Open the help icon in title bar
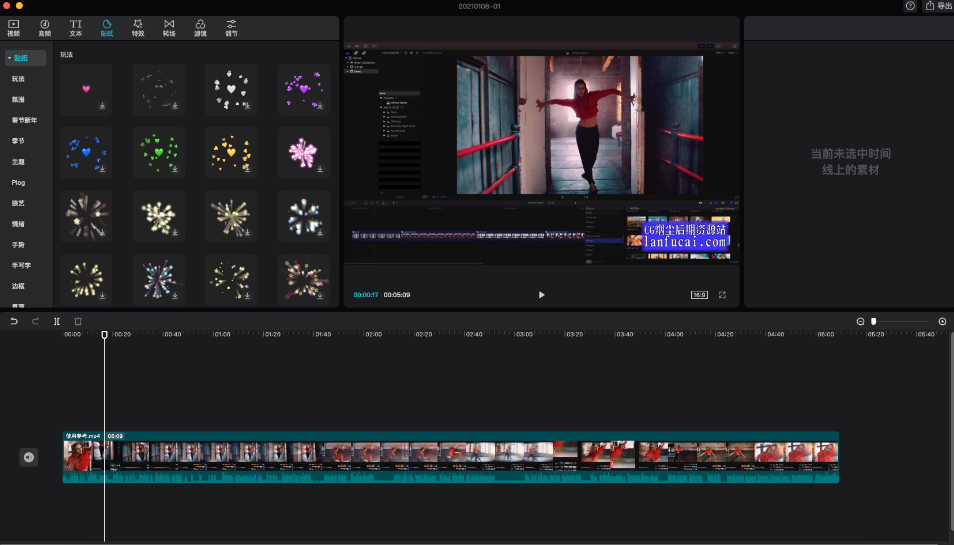The width and height of the screenshot is (954, 545). point(910,5)
